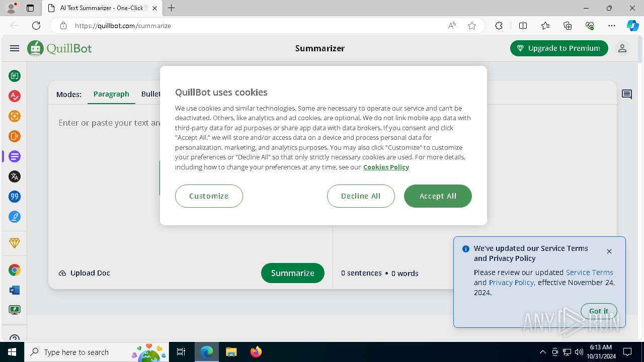Viewport: 644px width, 362px height.
Task: Open Edge tab actions menu icon
Action: tap(30, 8)
